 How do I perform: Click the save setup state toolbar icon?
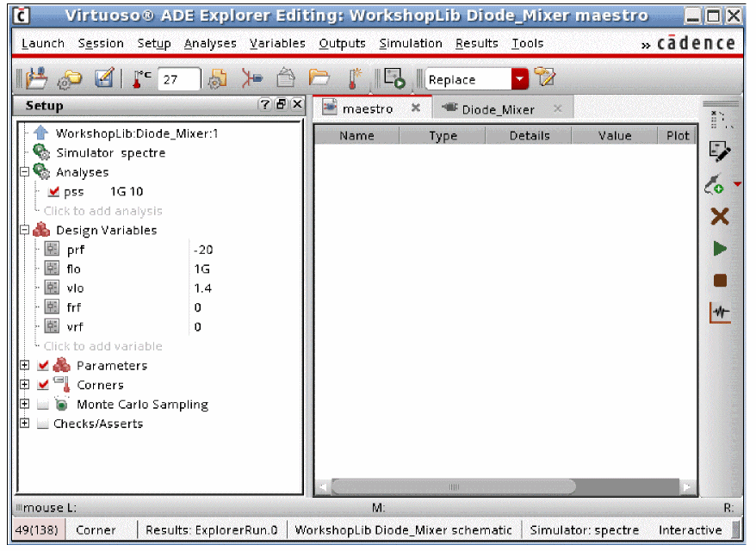point(37,78)
